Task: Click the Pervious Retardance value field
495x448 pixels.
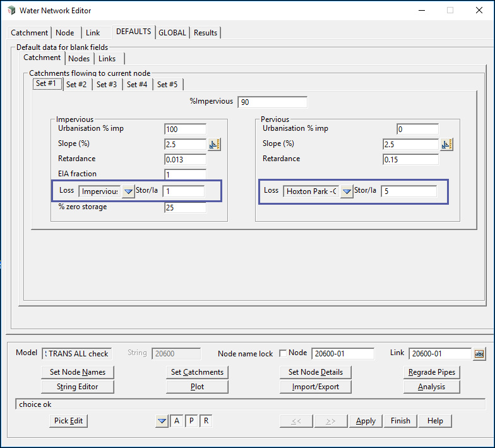Action: click(410, 159)
